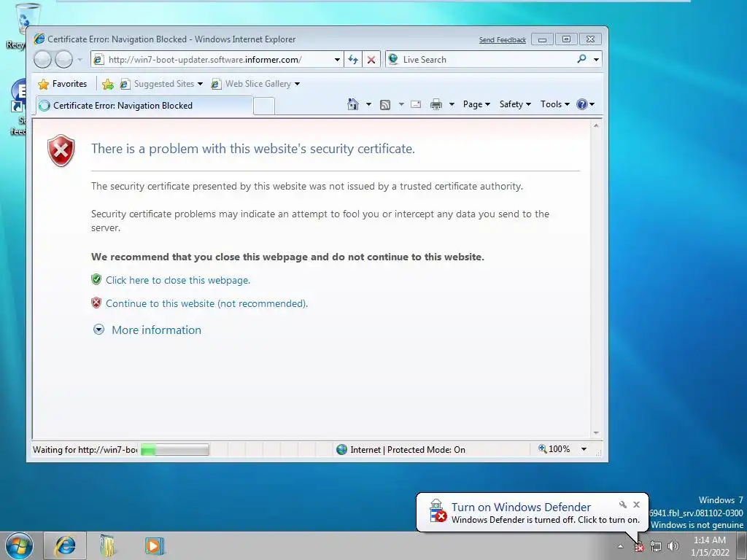Click the Send Feedback link

point(503,40)
